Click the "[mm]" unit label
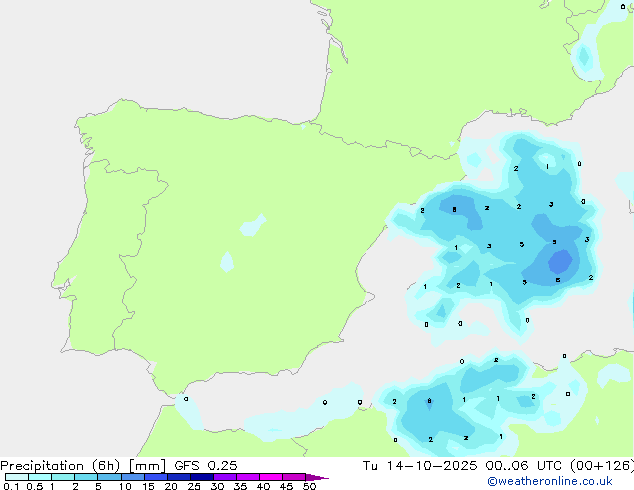This screenshot has height=490, width=634. pos(148,466)
